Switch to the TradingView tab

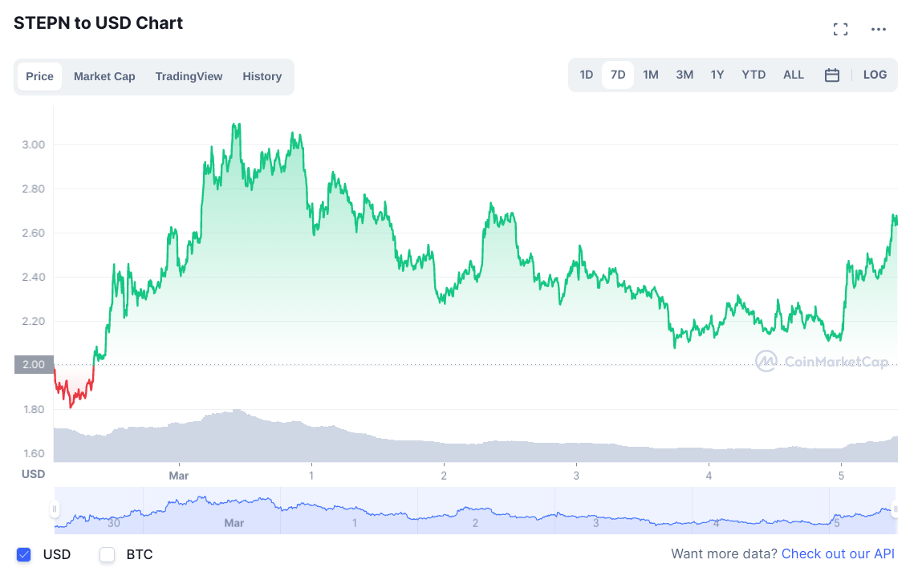[x=189, y=76]
